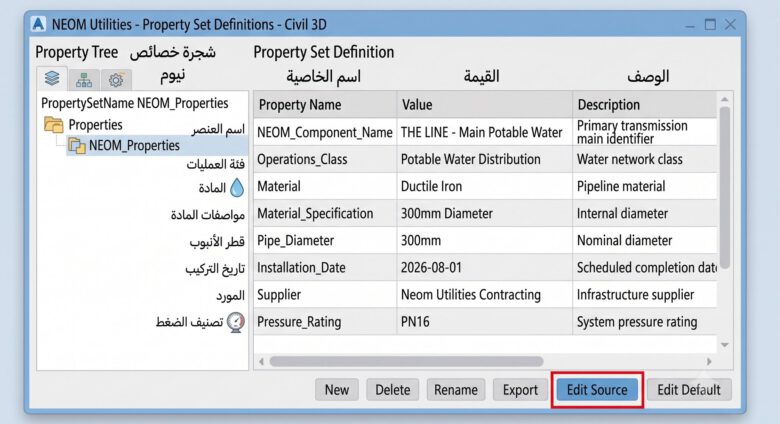Open the gear settings tab icon
Viewport: 780px width, 424px height.
(116, 80)
